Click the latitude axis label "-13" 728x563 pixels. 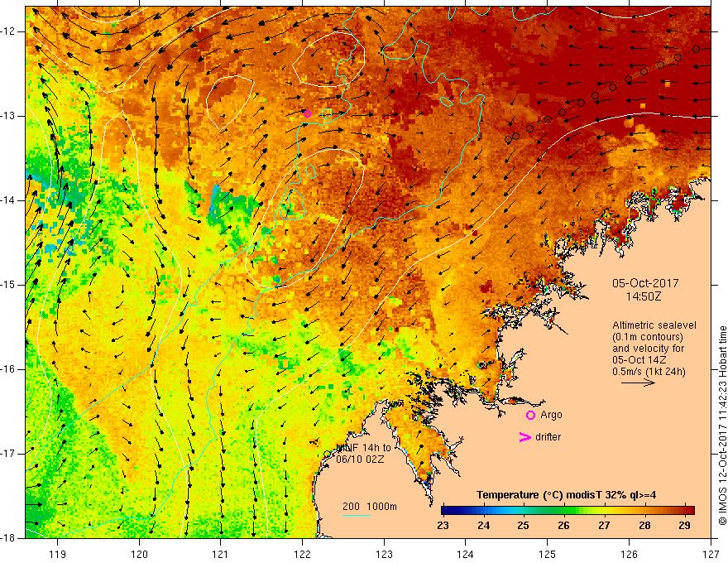(9, 116)
